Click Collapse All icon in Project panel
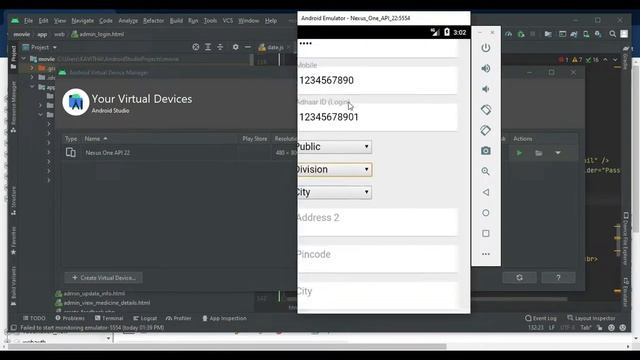Screen dimensions: 640x360 [220, 47]
